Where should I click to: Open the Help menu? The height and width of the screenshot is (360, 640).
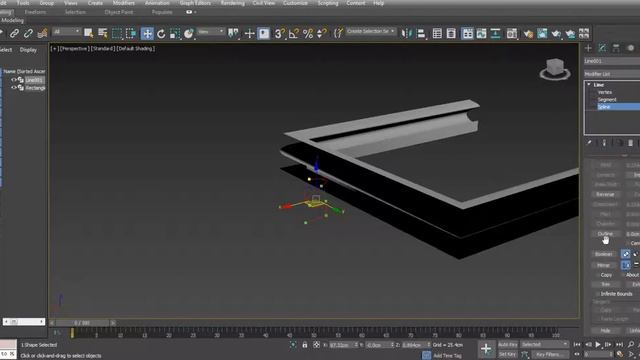[378, 3]
